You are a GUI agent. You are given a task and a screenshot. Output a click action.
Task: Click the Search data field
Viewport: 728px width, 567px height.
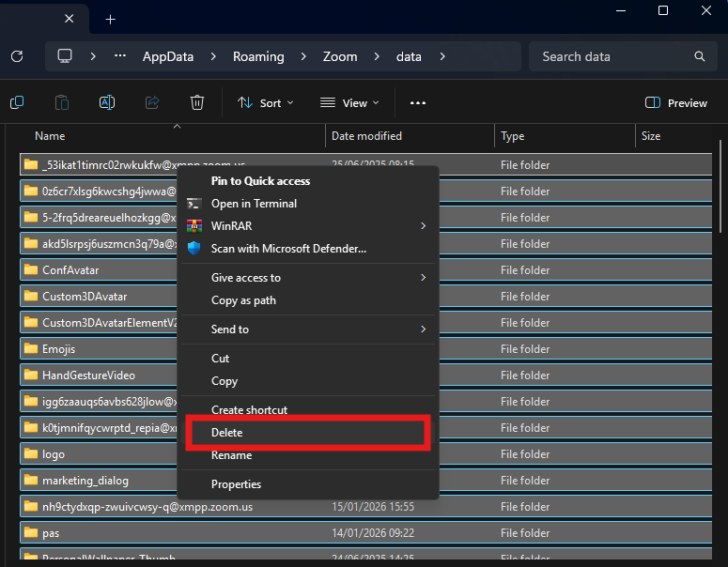(x=611, y=56)
